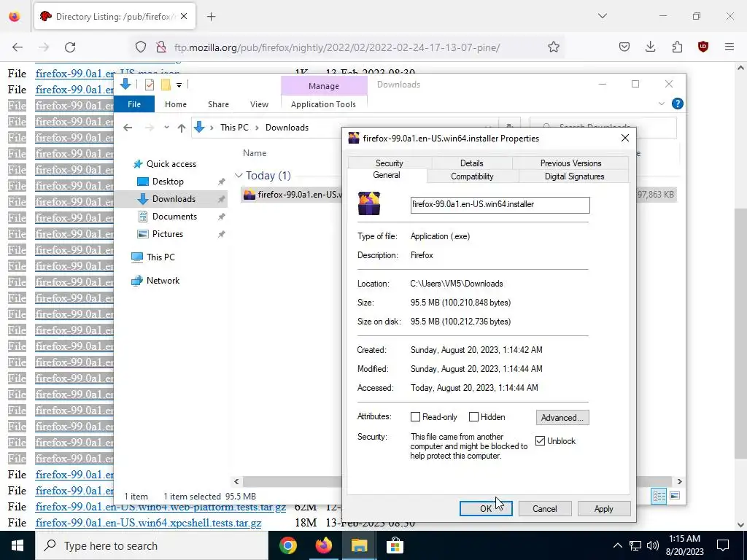Click the insecure connection lock icon
Viewport: 747px width, 560px height.
pyautogui.click(x=161, y=47)
